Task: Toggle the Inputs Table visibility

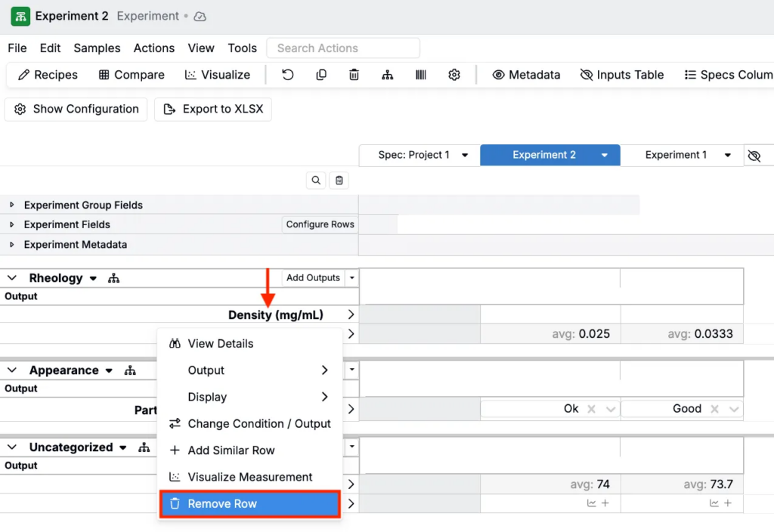Action: [621, 75]
